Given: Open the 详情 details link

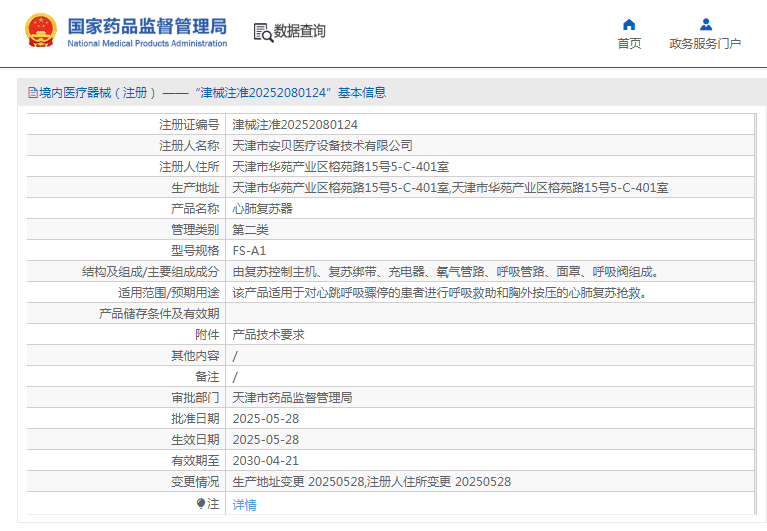Looking at the screenshot, I should (x=244, y=504).
